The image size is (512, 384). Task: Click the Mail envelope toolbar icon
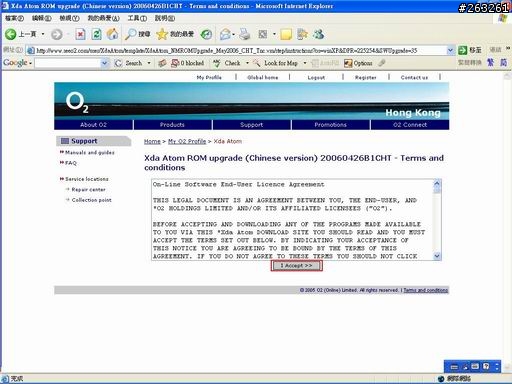coord(225,34)
